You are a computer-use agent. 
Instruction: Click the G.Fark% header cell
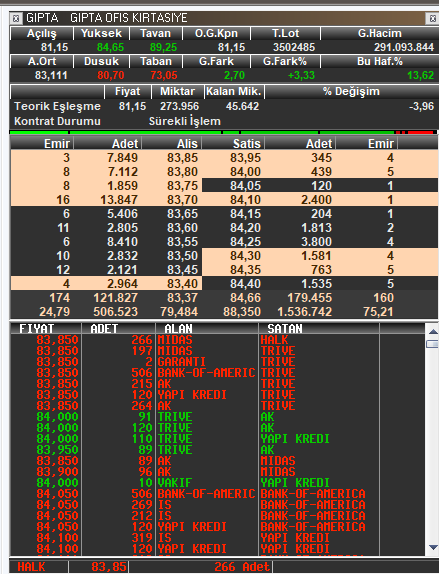point(286,61)
